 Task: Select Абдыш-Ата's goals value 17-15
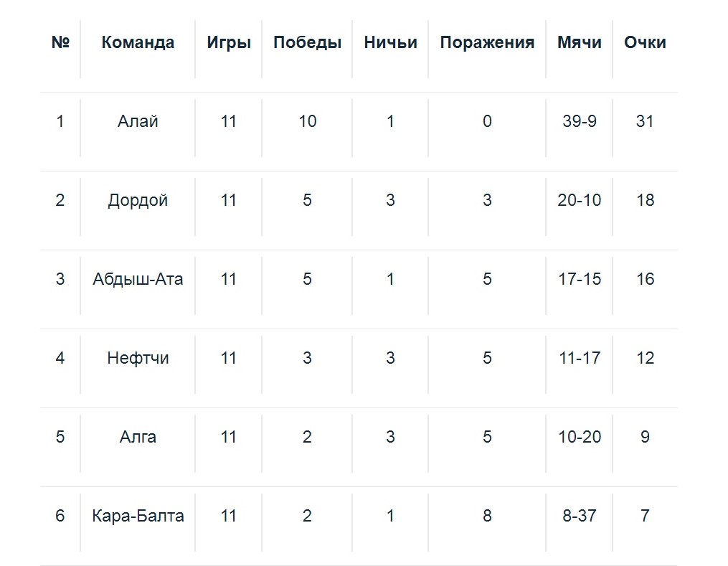[580, 279]
